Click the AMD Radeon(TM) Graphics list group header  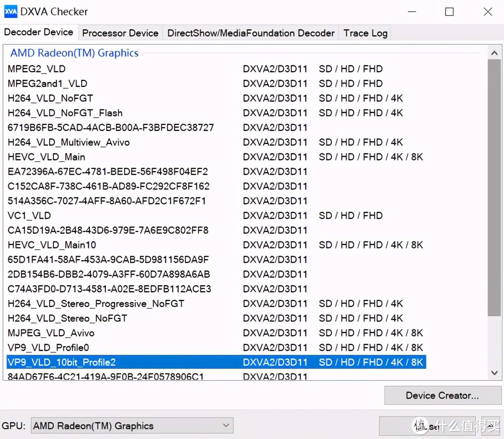click(x=74, y=53)
